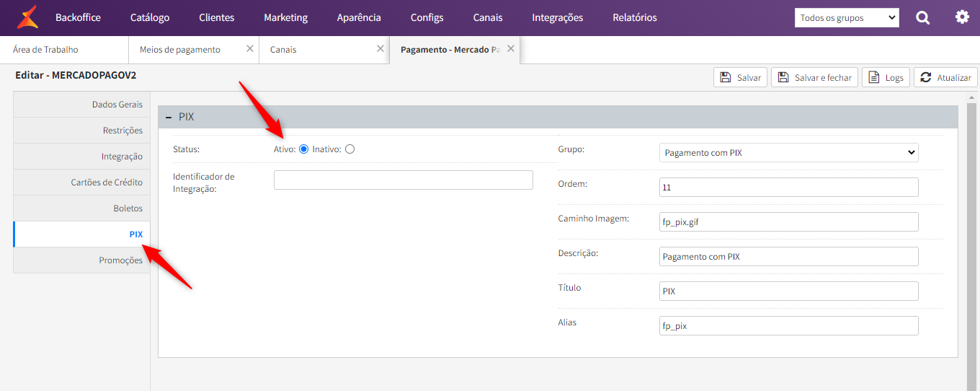Click the Salvar floppy disk icon
The width and height of the screenshot is (980, 391).
[x=726, y=77]
